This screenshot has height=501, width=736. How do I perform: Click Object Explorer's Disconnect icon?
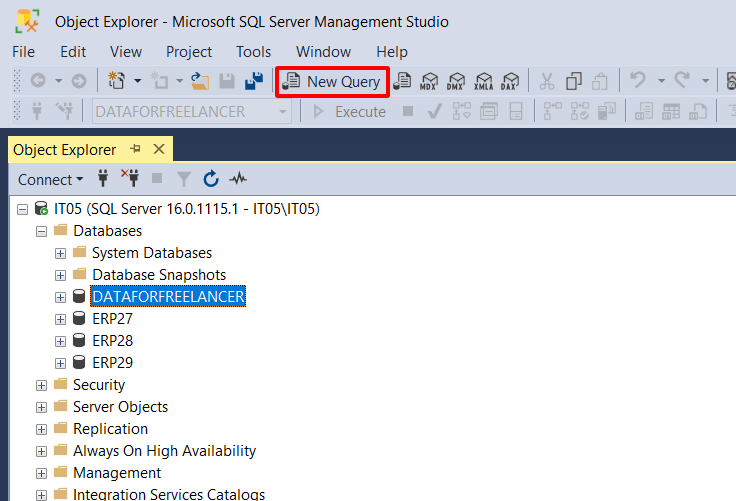tap(130, 178)
